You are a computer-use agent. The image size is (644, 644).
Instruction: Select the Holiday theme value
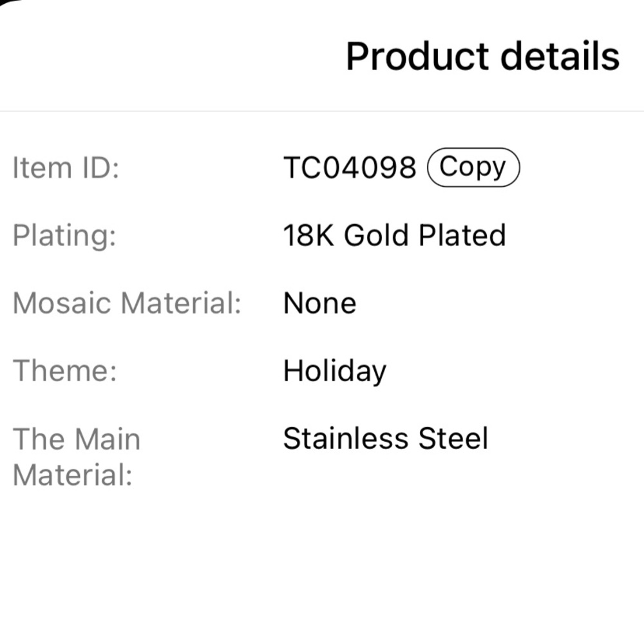coord(335,372)
